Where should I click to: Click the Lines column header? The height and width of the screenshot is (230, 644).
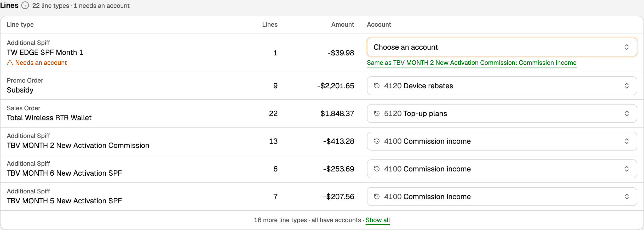(x=270, y=25)
